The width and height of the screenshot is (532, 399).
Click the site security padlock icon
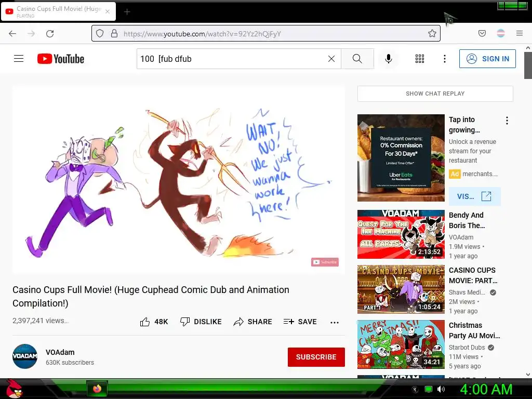114,34
